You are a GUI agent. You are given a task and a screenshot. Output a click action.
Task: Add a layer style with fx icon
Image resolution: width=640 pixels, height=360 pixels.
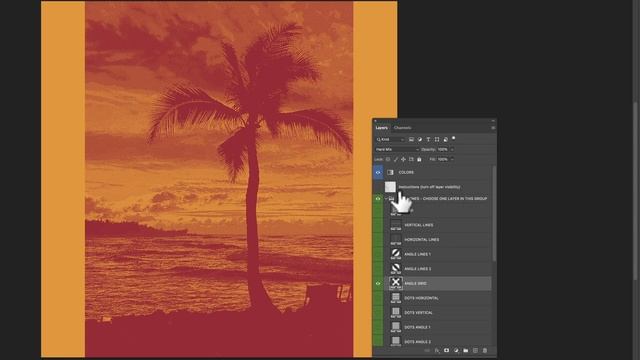click(437, 351)
